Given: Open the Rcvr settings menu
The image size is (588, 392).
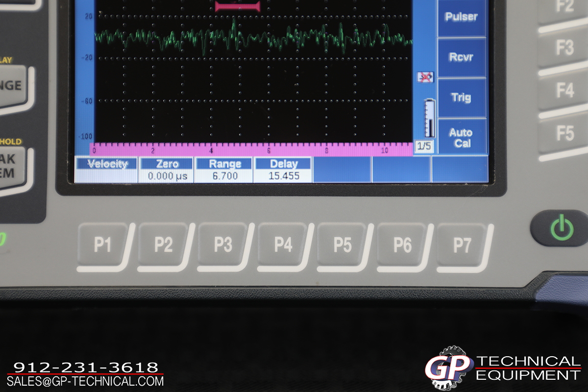Looking at the screenshot, I should click(x=461, y=57).
